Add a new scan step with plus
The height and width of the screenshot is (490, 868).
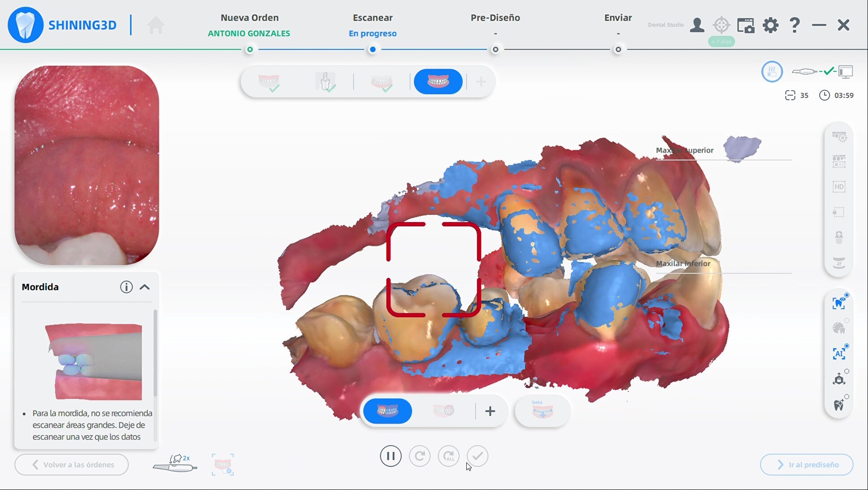coord(481,82)
